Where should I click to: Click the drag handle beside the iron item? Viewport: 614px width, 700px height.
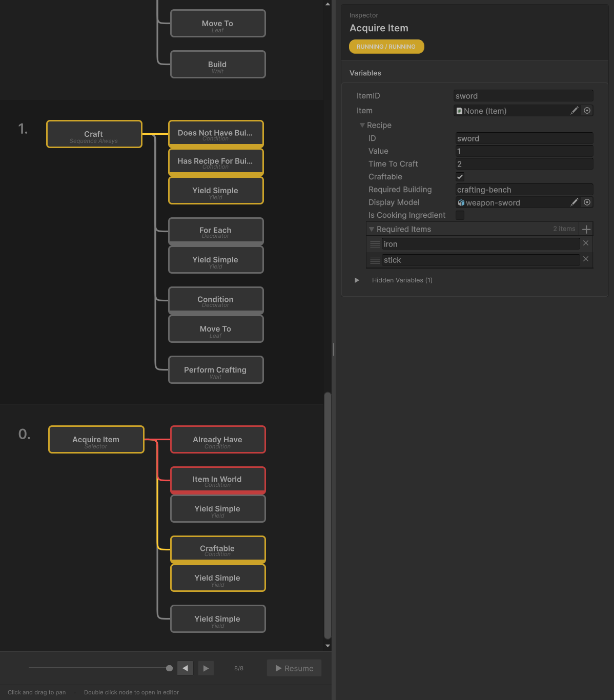point(375,244)
